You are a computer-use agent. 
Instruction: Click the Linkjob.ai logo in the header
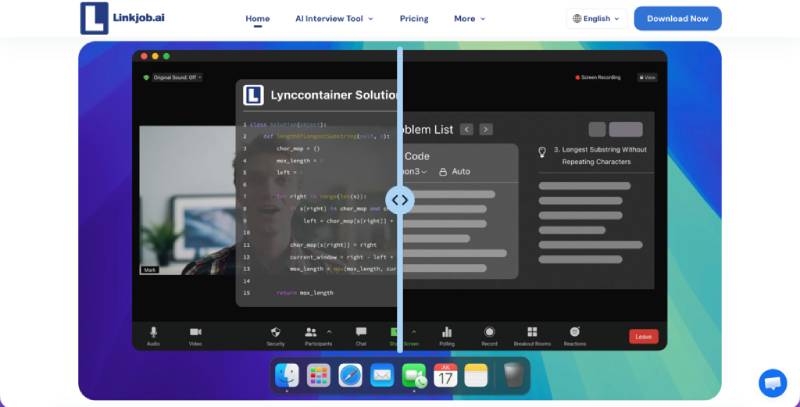click(x=122, y=18)
